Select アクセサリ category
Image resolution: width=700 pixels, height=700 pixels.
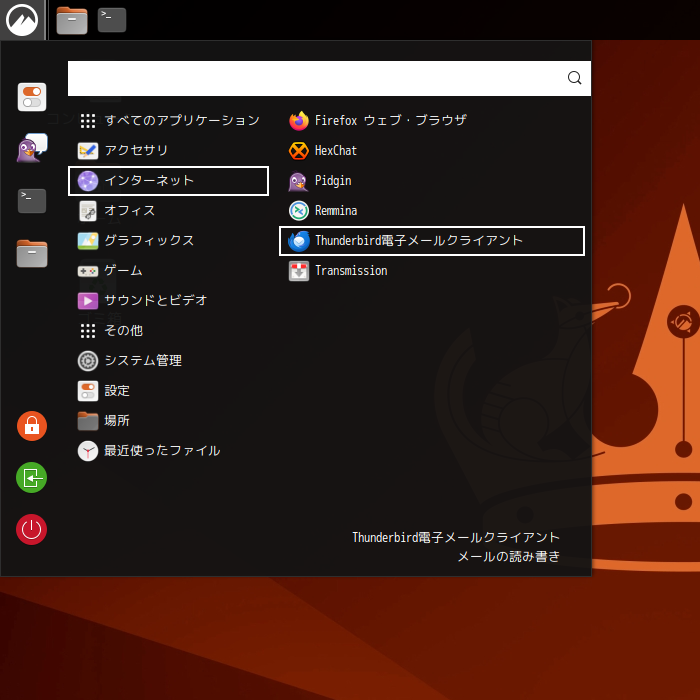[x=168, y=150]
